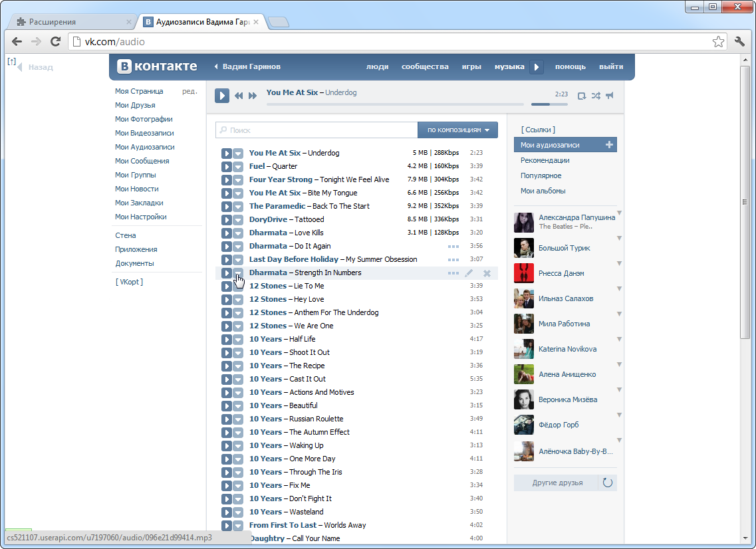The width and height of the screenshot is (756, 549).
Task: Skip to previous track in player
Action: (x=239, y=96)
